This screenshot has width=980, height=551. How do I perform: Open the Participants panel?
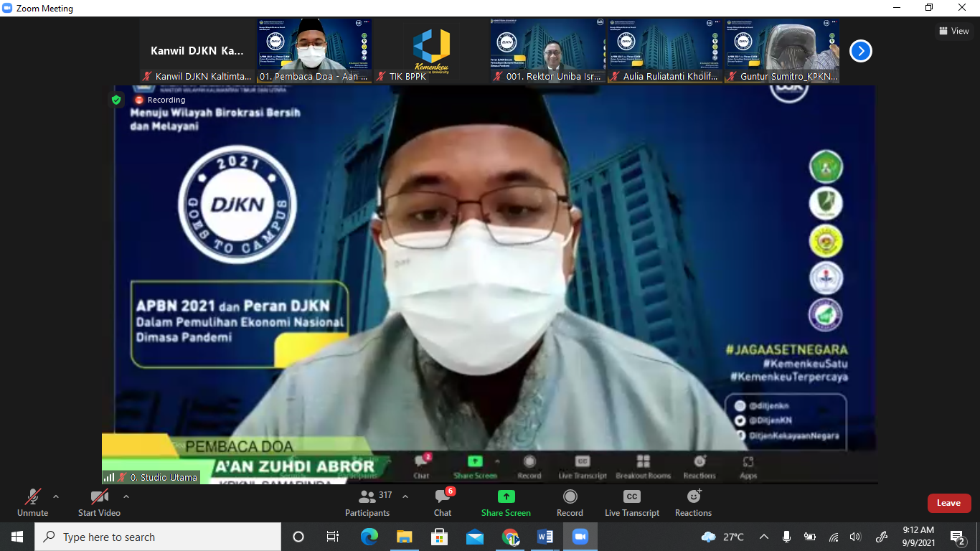coord(367,502)
